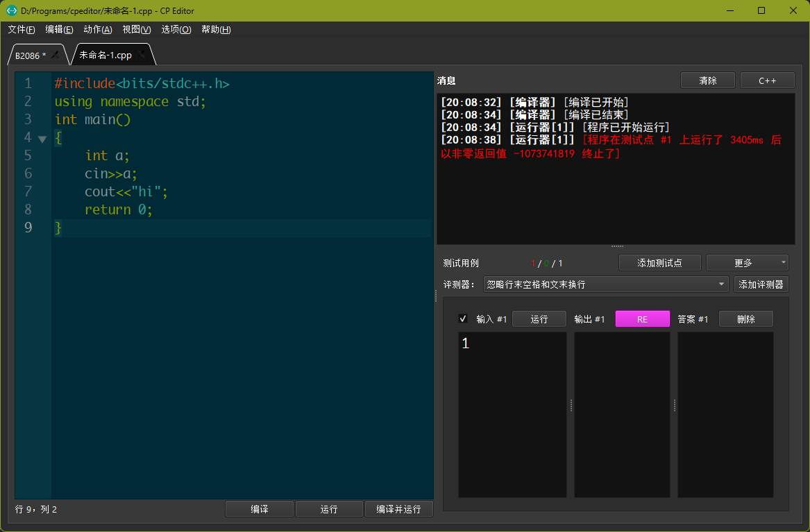Toggle the checkbox for 输入 #1
This screenshot has height=532, width=810.
463,318
